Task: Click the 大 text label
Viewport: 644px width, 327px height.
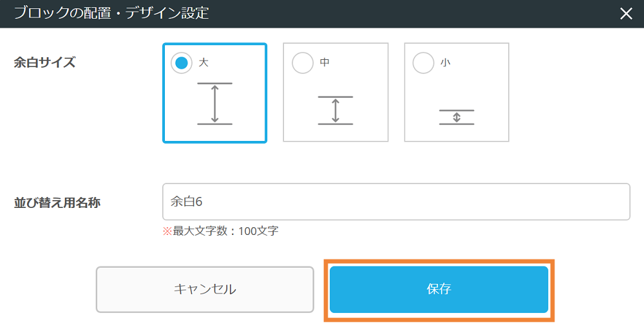Action: click(x=204, y=63)
